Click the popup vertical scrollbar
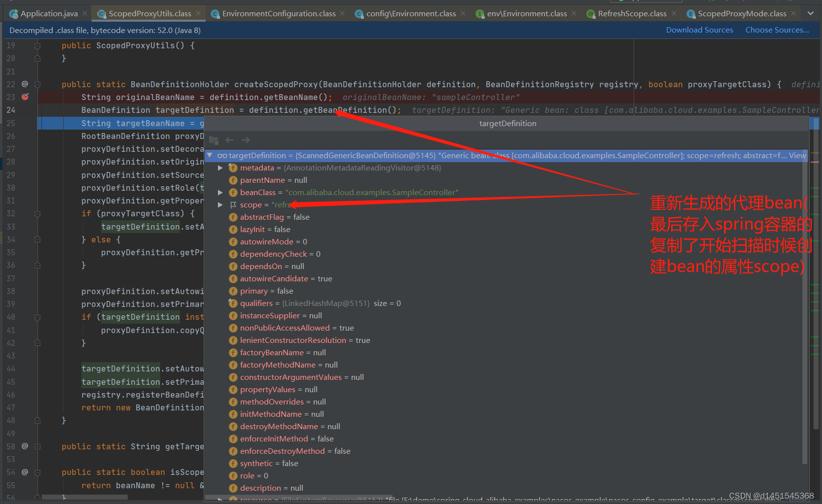822x504 pixels. (x=805, y=307)
